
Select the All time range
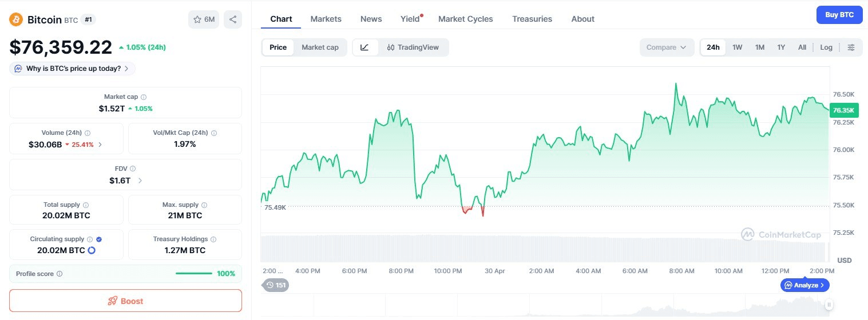[x=802, y=47]
